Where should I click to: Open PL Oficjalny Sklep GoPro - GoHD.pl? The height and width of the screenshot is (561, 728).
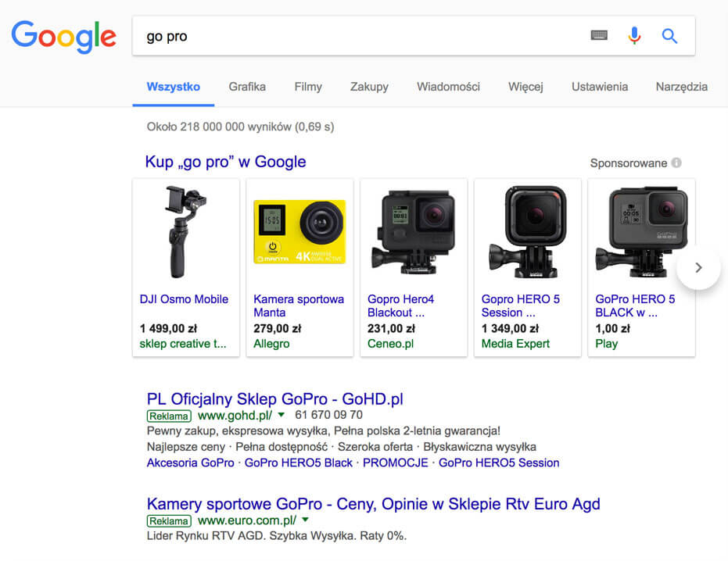click(275, 399)
